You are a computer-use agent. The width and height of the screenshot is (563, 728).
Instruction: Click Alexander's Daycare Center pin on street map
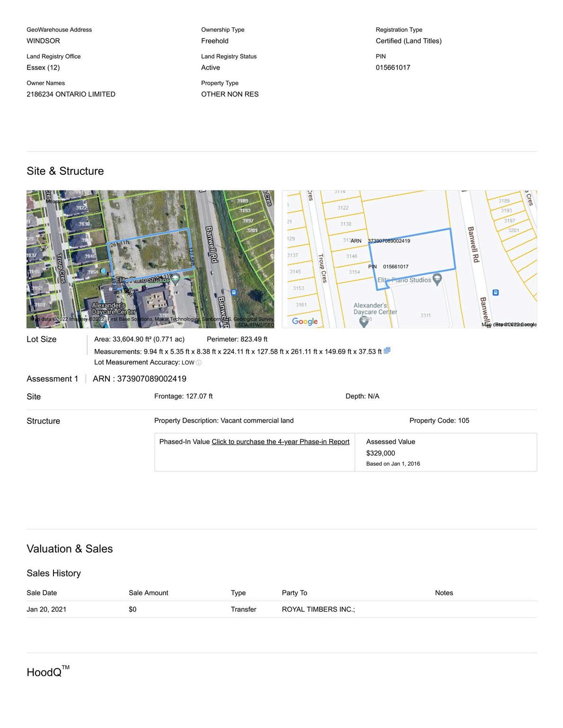(x=364, y=322)
